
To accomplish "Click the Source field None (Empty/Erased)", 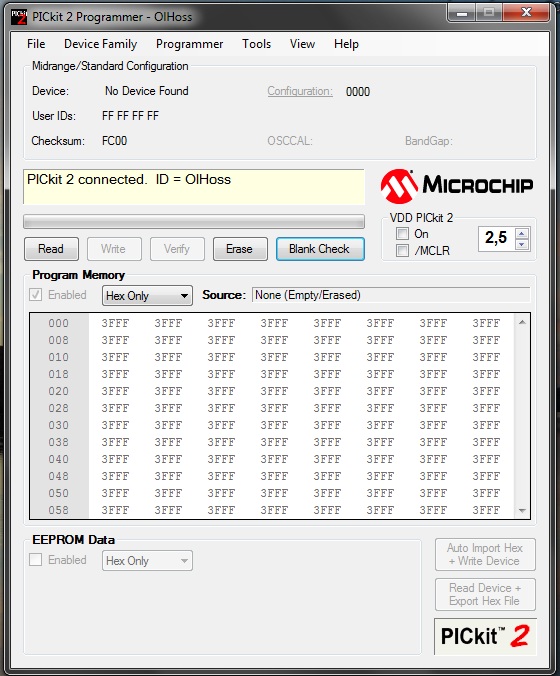I will click(x=391, y=295).
